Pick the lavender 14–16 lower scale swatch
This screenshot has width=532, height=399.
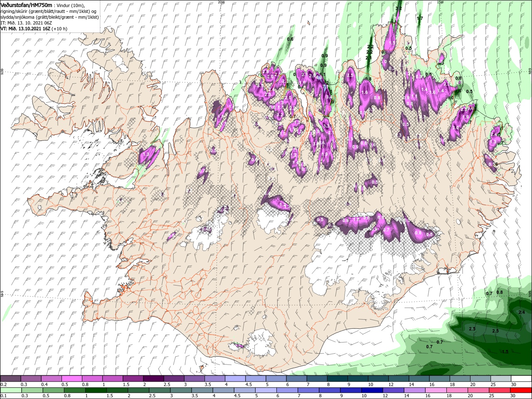click(x=414, y=390)
